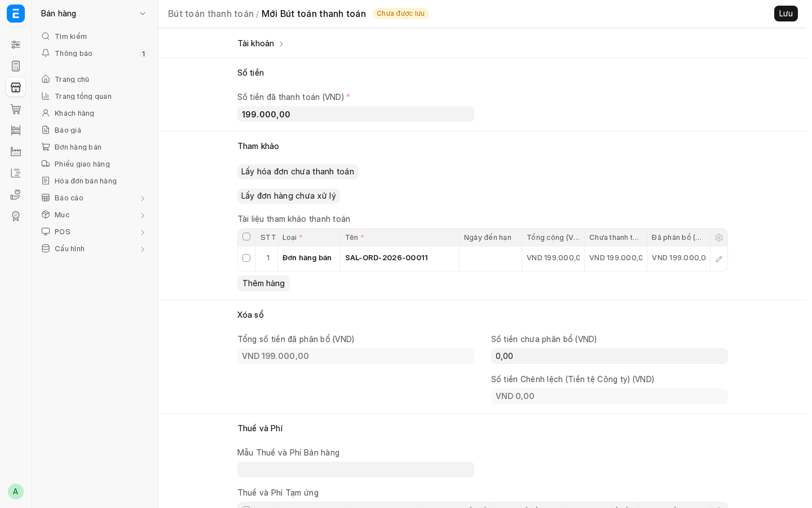Screen dimensions: 812x508
Task: Click the Lưu save button
Action: pyautogui.click(x=786, y=14)
